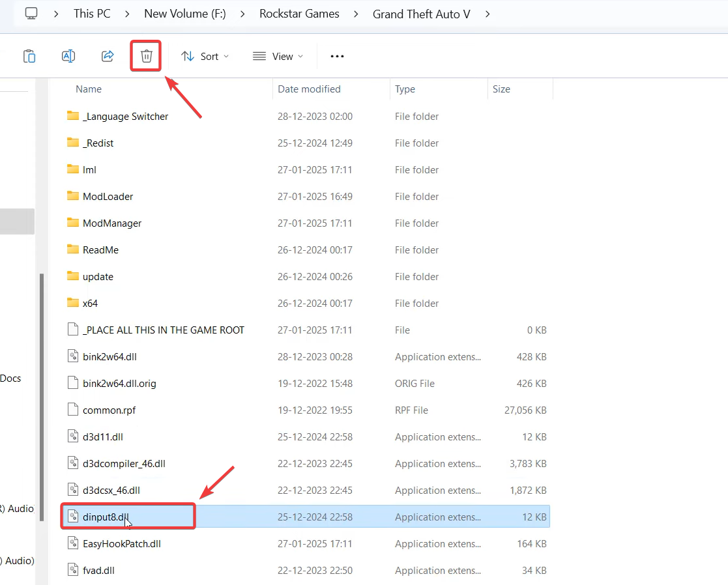Expand chevron after Grand Theft Auto V
728x585 pixels.
[487, 14]
